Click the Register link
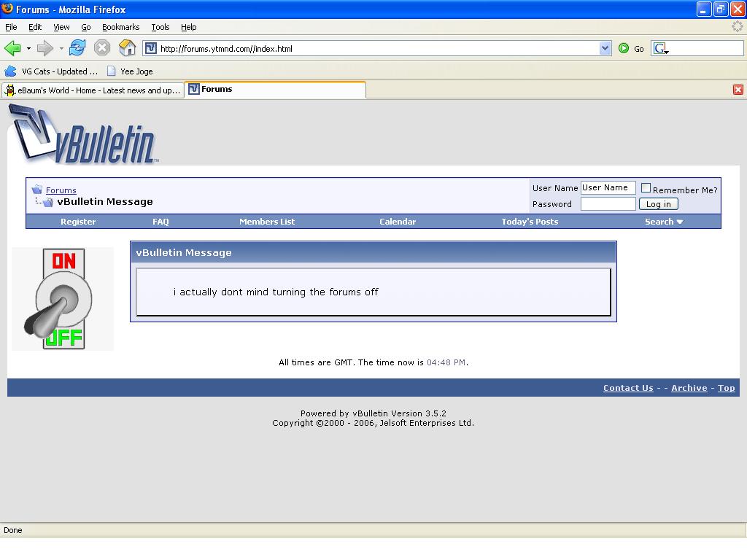Image resolution: width=747 pixels, height=560 pixels. (78, 222)
